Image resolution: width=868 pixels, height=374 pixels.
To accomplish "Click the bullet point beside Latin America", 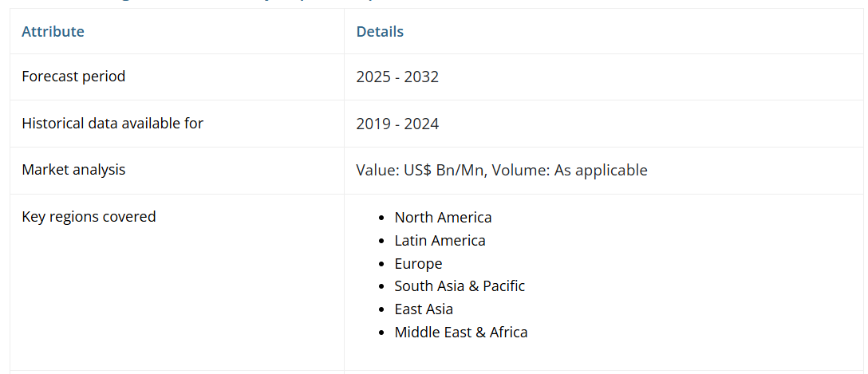I will [x=382, y=241].
